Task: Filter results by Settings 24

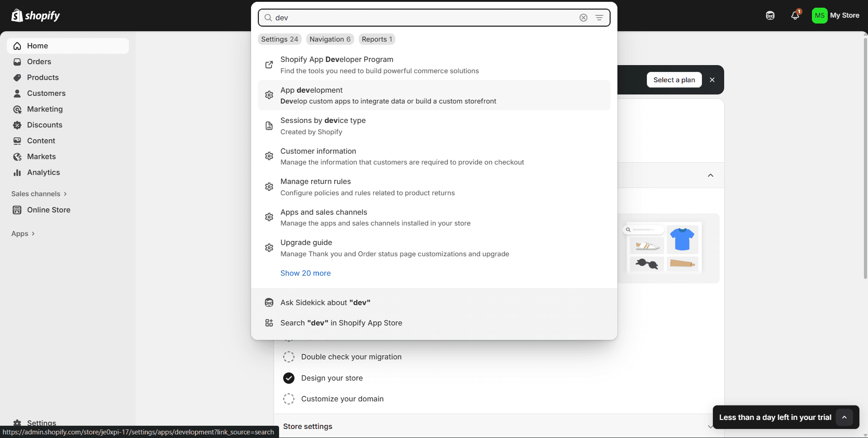Action: tap(280, 39)
